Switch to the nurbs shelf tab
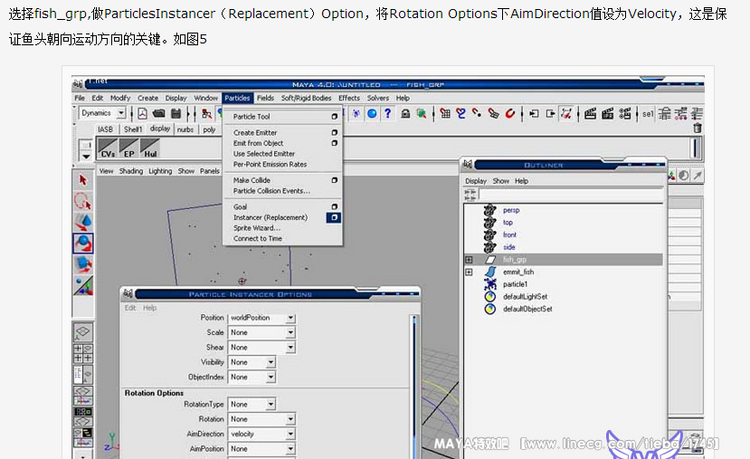 tap(185, 129)
